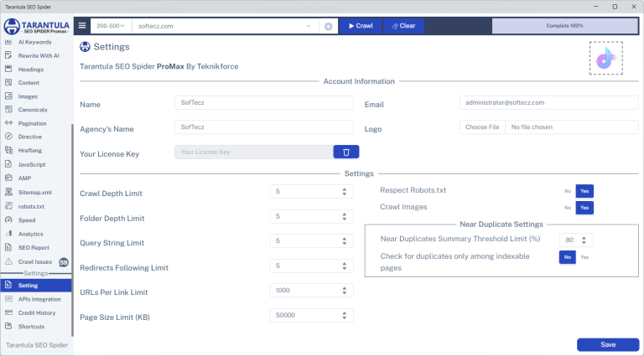Open the 200-500 page limit dropdown
This screenshot has width=644, height=356.
coord(111,26)
